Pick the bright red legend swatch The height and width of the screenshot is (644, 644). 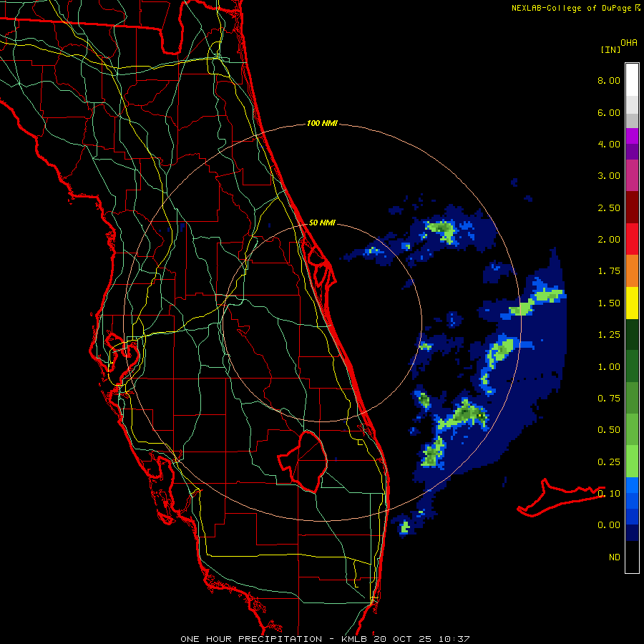632,239
